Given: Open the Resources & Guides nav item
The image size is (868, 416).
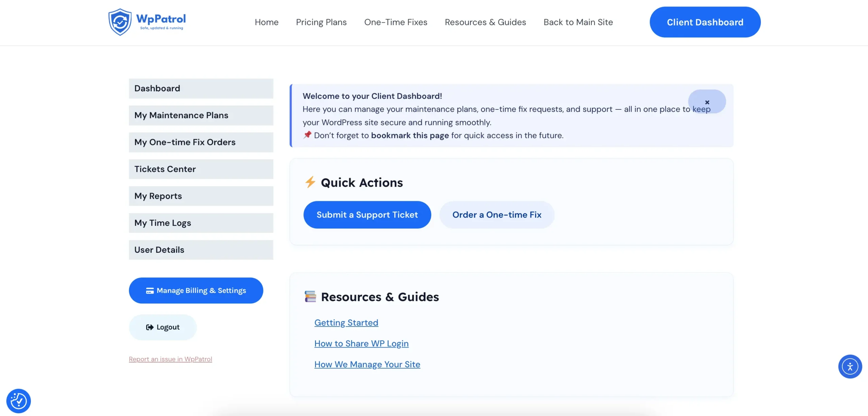Looking at the screenshot, I should (485, 22).
